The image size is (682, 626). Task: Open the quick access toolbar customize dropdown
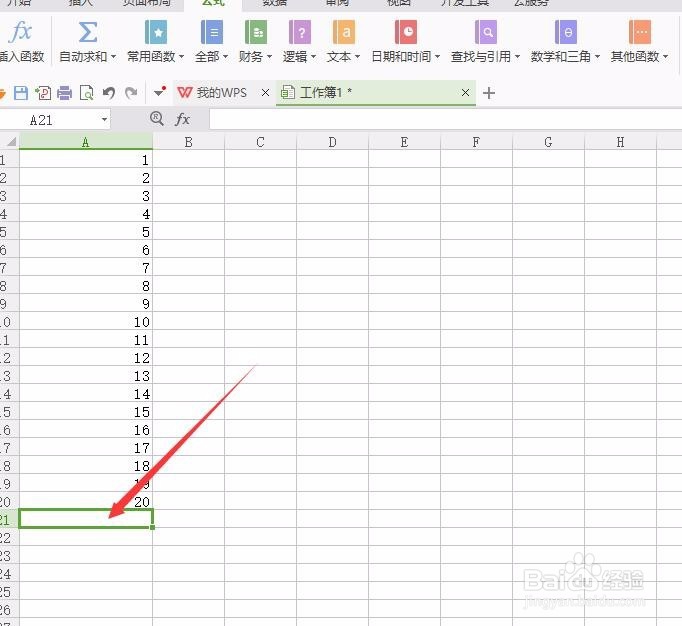(x=160, y=92)
